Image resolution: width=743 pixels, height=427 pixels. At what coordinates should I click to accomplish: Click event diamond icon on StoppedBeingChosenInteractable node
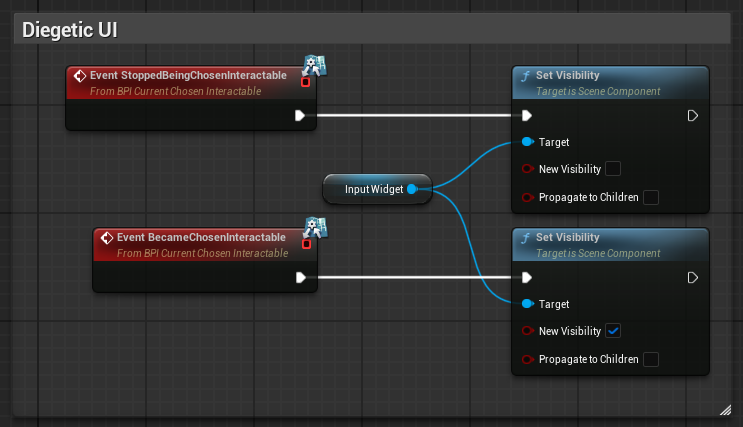(80, 75)
